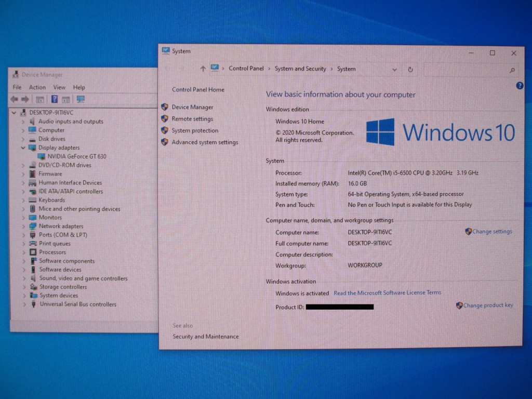The width and height of the screenshot is (532, 399).
Task: Expand the Audio inputs and outputs node
Action: (23, 122)
